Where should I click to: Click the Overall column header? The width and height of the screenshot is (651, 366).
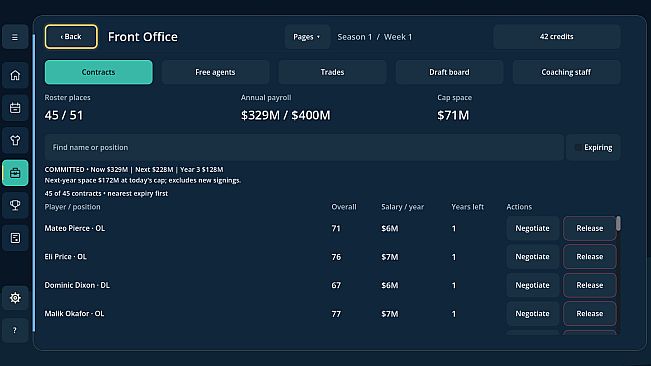(x=344, y=207)
